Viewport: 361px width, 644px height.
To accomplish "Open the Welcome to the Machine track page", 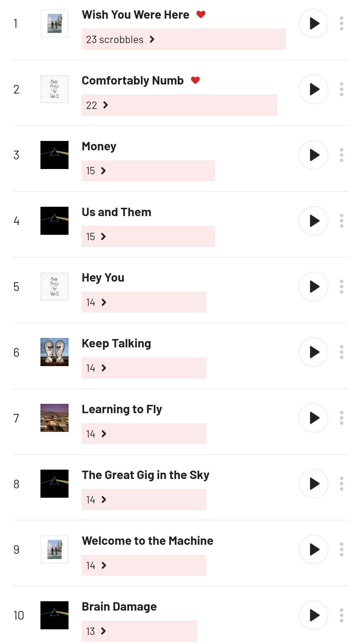I will click(x=147, y=541).
